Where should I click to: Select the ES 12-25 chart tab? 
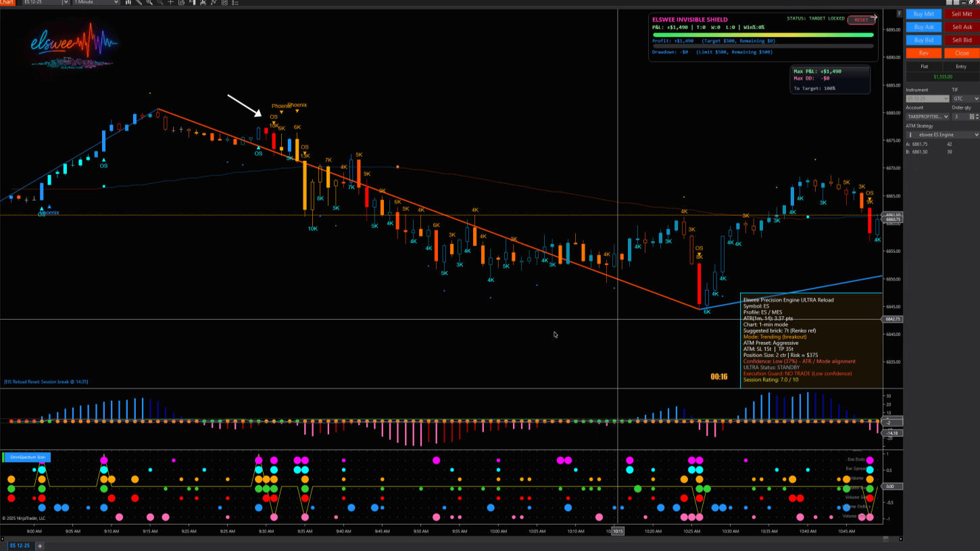click(19, 545)
